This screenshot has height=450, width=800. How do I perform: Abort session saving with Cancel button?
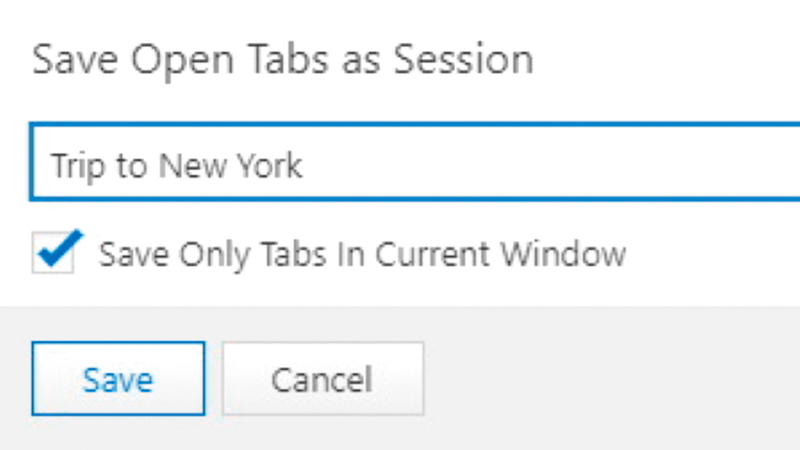(322, 379)
